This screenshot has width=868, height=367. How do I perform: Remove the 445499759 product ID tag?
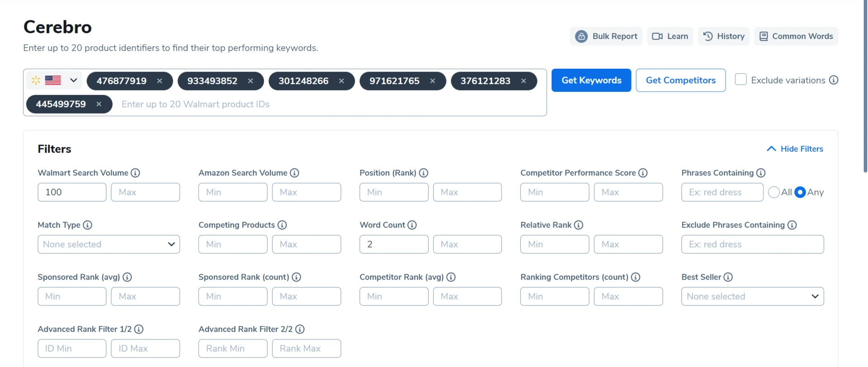click(x=99, y=104)
